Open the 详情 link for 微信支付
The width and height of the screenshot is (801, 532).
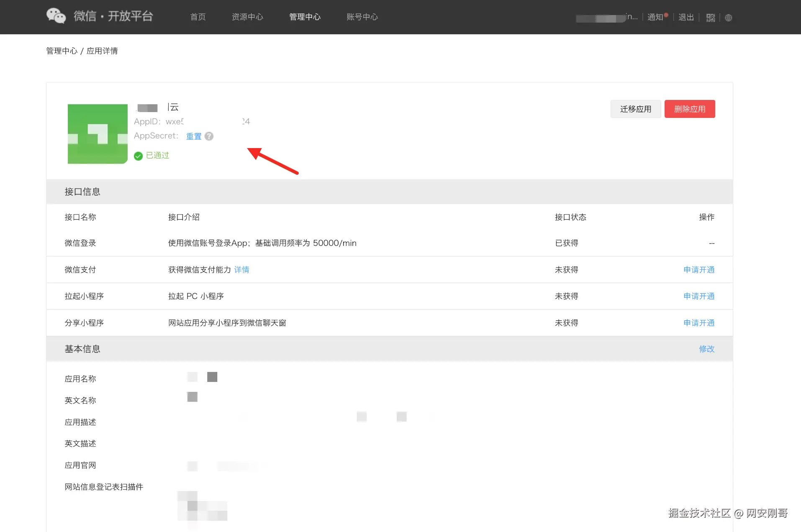point(241,270)
